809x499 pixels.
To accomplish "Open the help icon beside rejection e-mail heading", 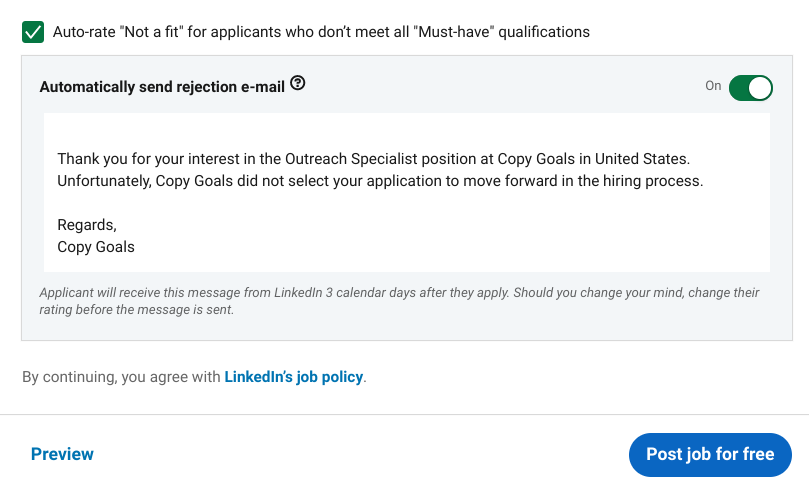I will click(297, 83).
